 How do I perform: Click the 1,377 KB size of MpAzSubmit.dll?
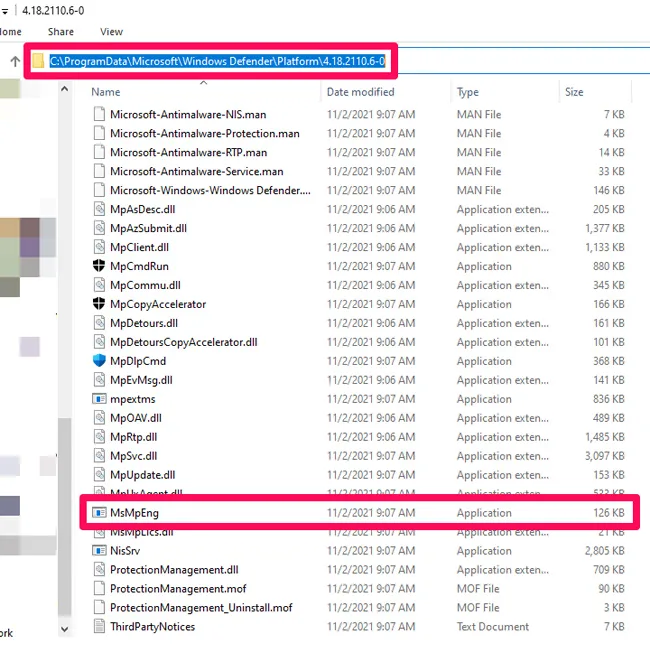605,228
